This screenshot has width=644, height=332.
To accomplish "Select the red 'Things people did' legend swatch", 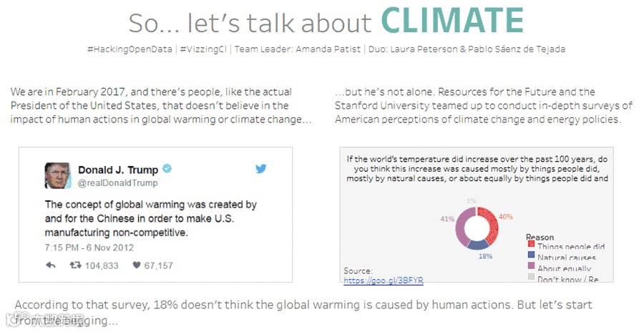I will point(531,246).
